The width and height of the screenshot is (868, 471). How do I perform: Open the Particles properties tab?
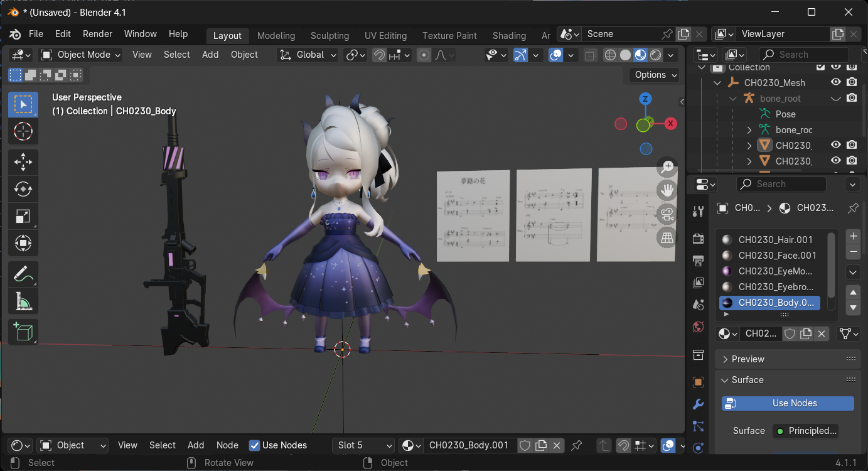(x=698, y=426)
